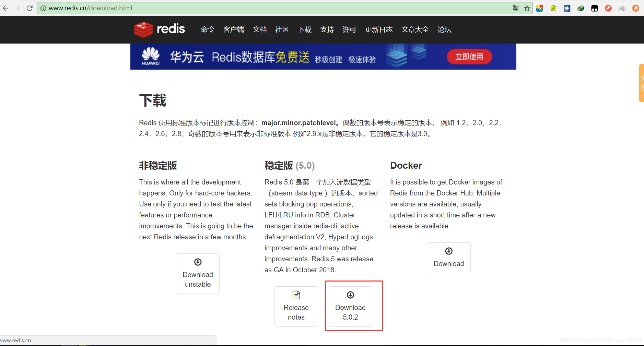644x346 pixels.
Task: Click the Download unstable label
Action: point(198,279)
